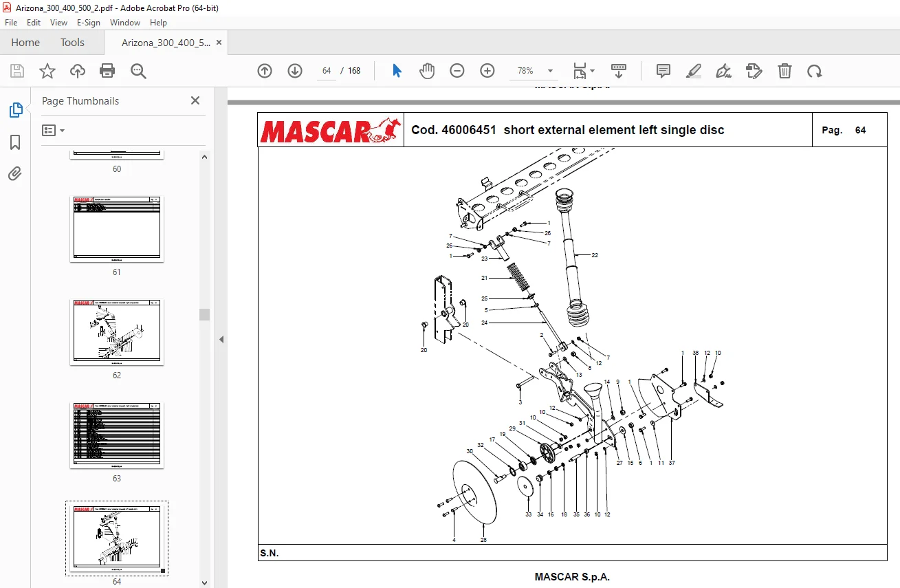The image size is (900, 588).
Task: Open the fit page options tool
Action: pos(584,71)
